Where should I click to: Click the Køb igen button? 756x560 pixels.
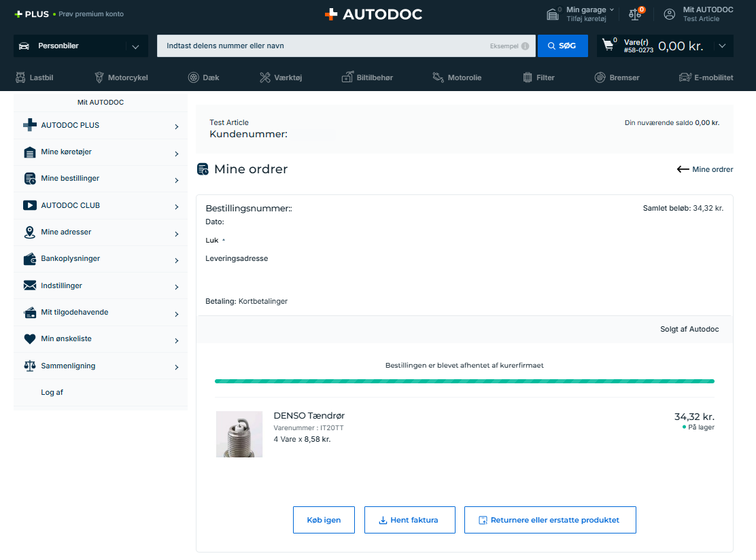pyautogui.click(x=324, y=520)
